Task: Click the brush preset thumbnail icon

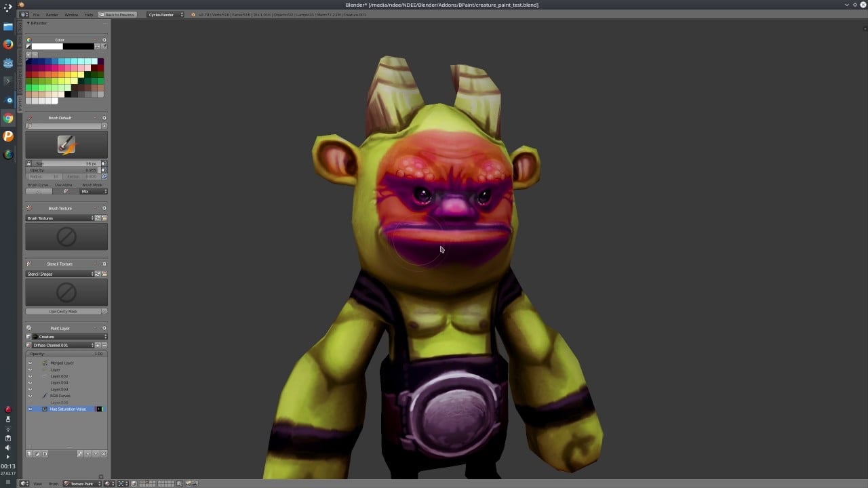Action: tap(66, 145)
